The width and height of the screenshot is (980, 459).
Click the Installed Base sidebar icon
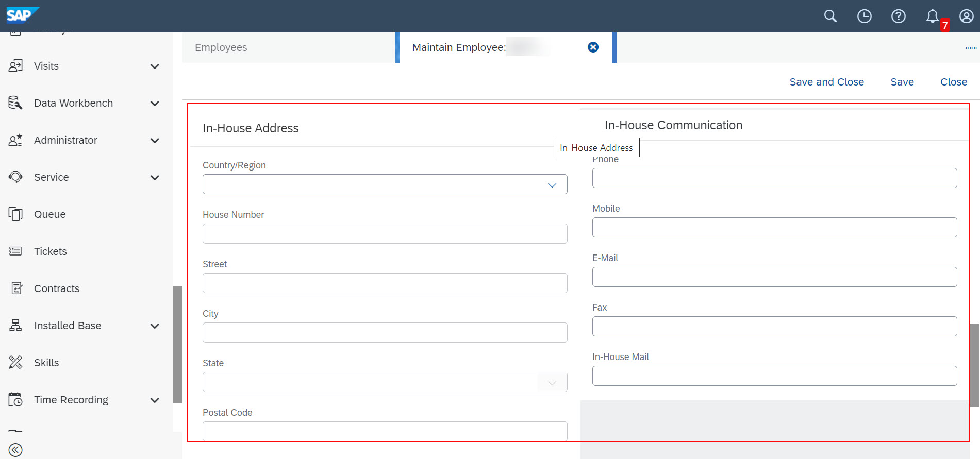click(15, 326)
